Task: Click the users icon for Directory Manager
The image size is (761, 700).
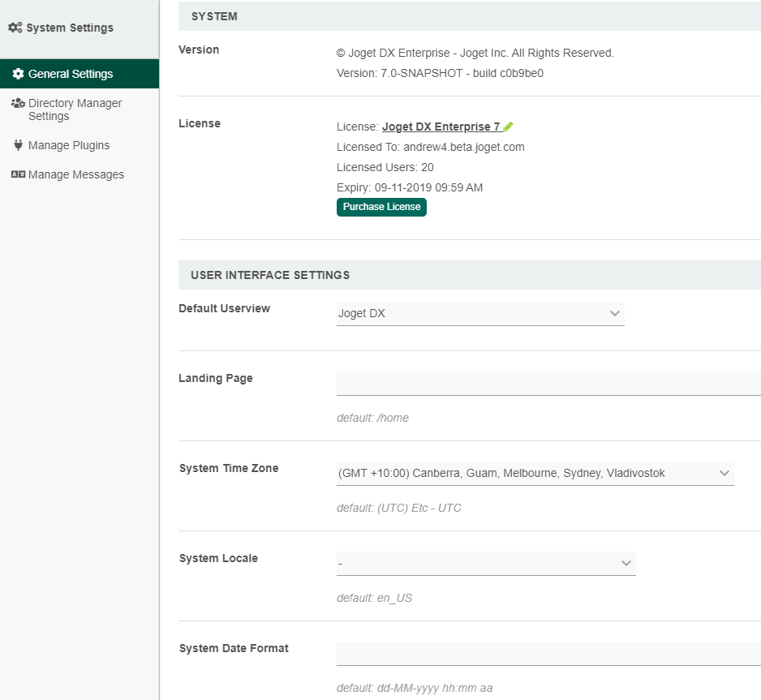Action: pos(18,103)
